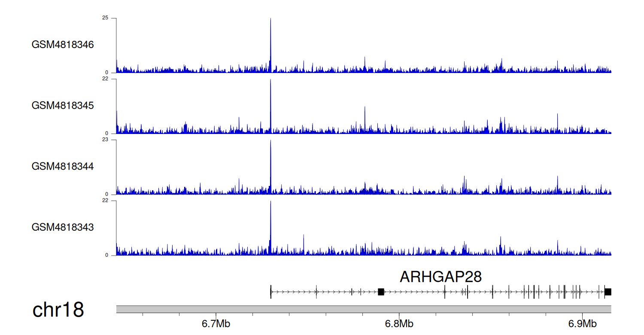The height and width of the screenshot is (335, 644).
Task: Click the y-axis maximum value 23
Action: [105, 140]
